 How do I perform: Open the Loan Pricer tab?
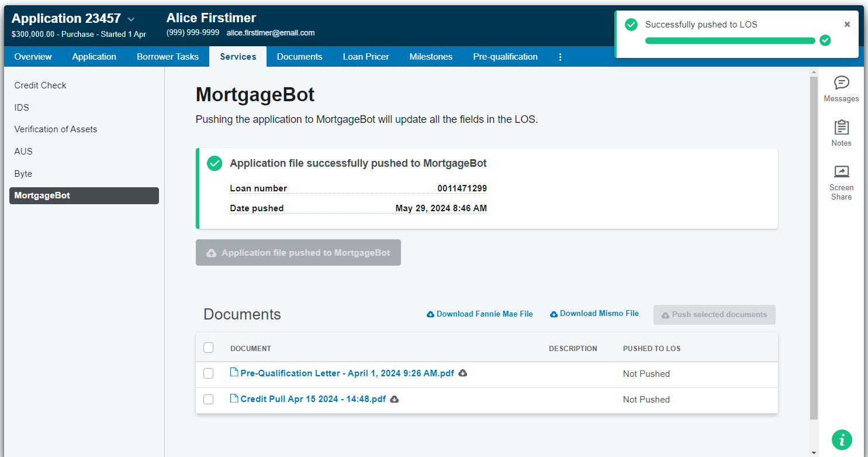(366, 57)
